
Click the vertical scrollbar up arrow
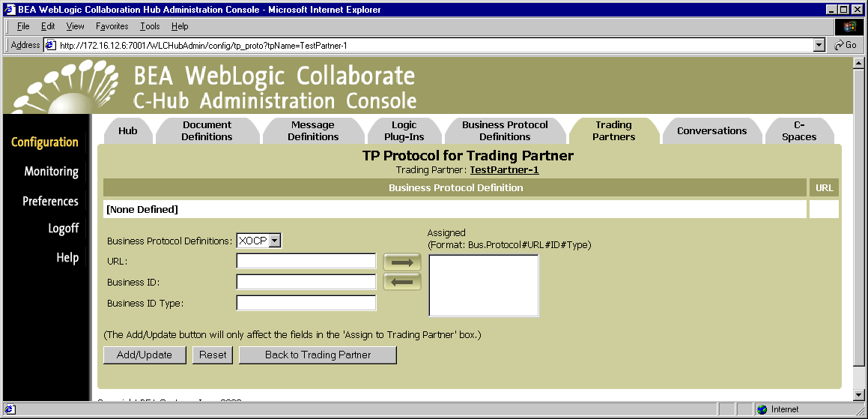point(858,63)
